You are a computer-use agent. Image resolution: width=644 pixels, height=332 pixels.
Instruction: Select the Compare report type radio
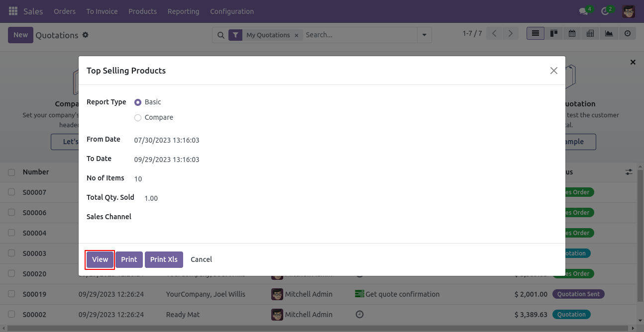138,118
